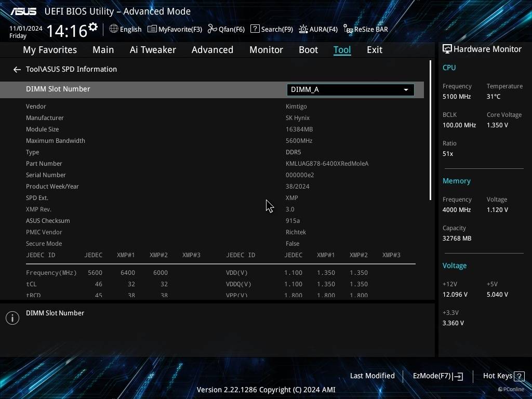
Task: Click back arrow beside Tool\ASUS SPD Information
Action: (x=17, y=70)
